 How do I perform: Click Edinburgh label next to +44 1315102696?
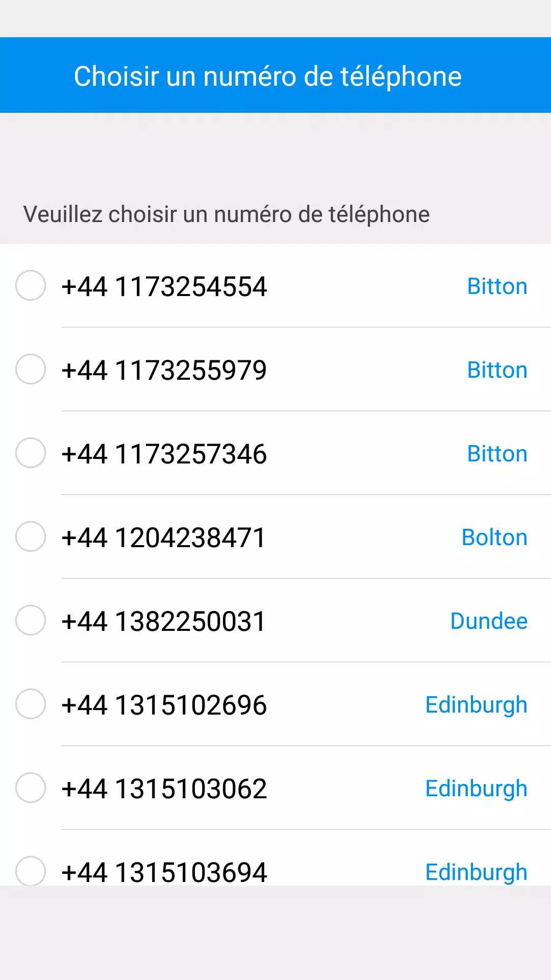[x=476, y=705]
